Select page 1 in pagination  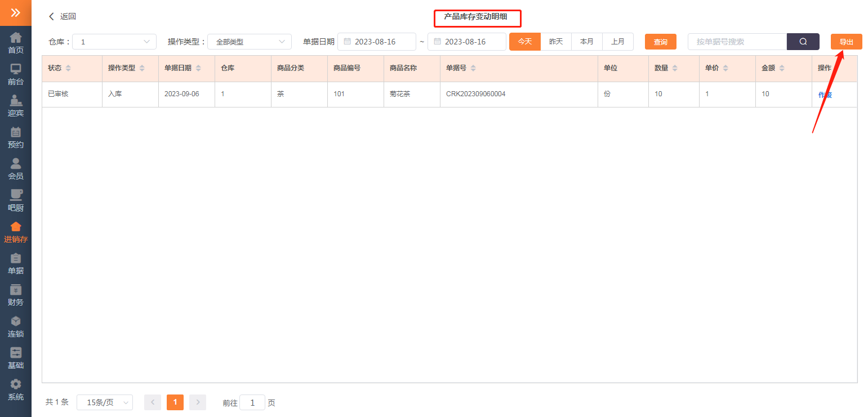175,402
